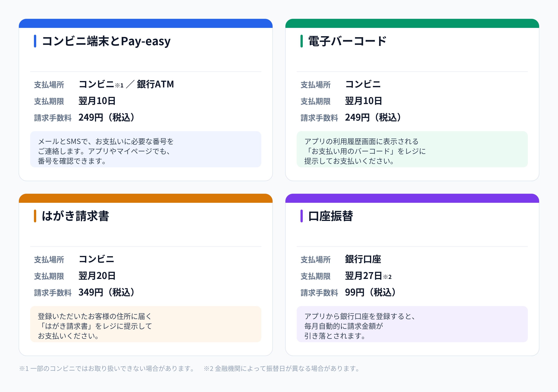Click the 銀行ATM payment location text
This screenshot has height=392, width=558.
155,84
